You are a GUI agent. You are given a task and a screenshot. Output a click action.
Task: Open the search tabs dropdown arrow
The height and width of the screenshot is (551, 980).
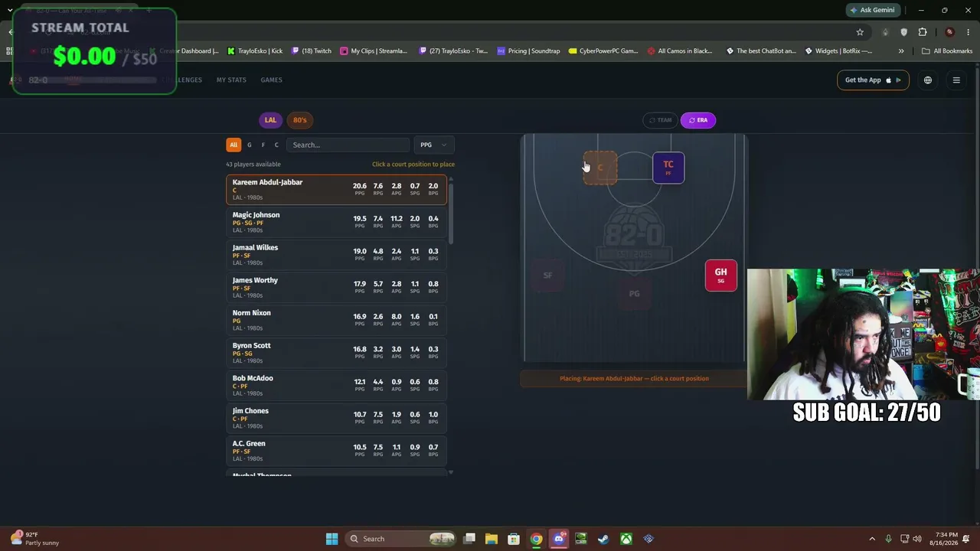(x=10, y=10)
